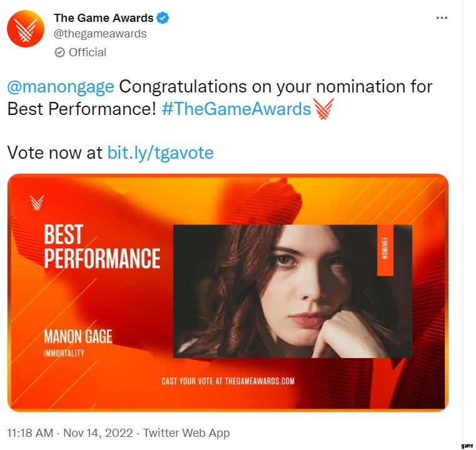Click CAST YOUR VOTE AT THEGAMEAWARDS.COM text
Viewport: 476px width, 450px height.
tap(228, 381)
